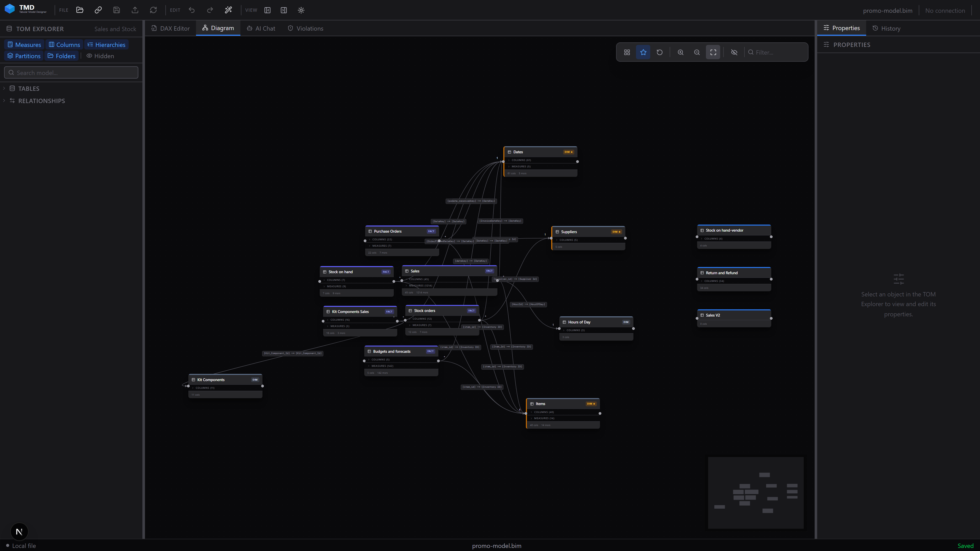Open the Violations tab
Image resolution: width=980 pixels, height=551 pixels.
pos(305,29)
